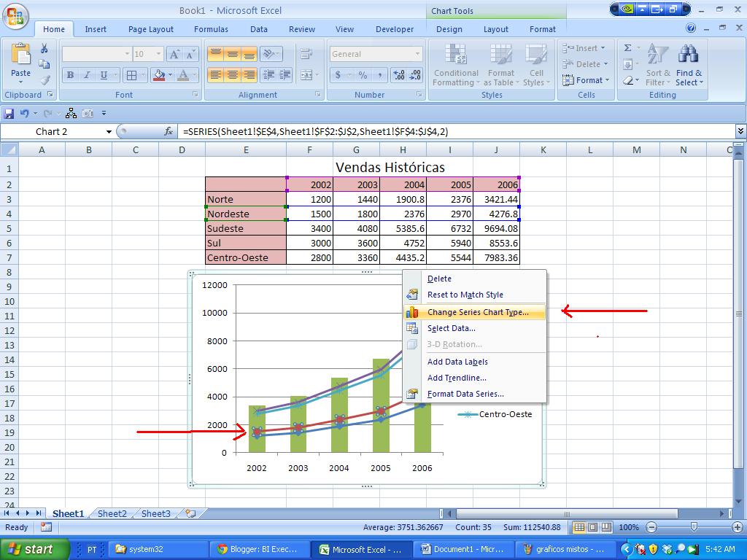747x560 pixels.
Task: Increase font size with Grow Font
Action: point(174,54)
